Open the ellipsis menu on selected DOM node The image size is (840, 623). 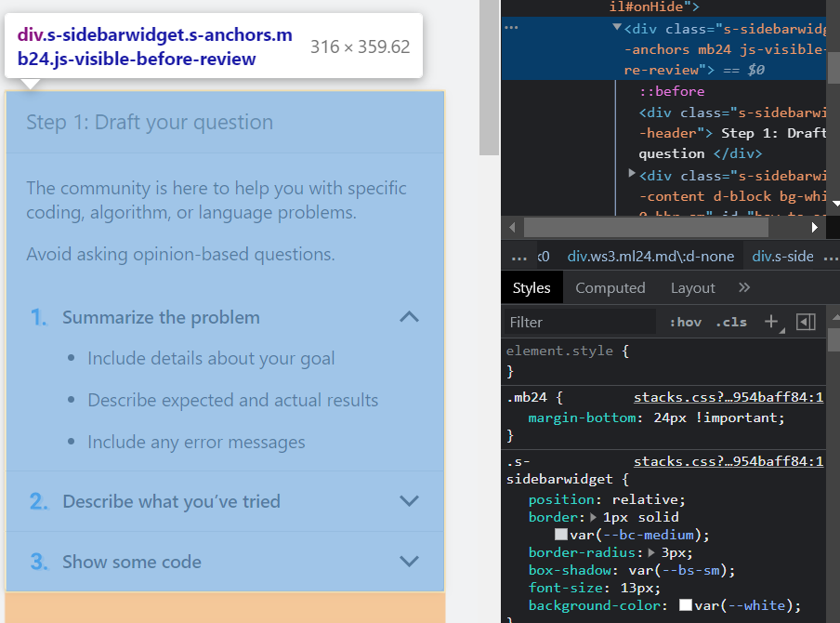click(x=512, y=27)
